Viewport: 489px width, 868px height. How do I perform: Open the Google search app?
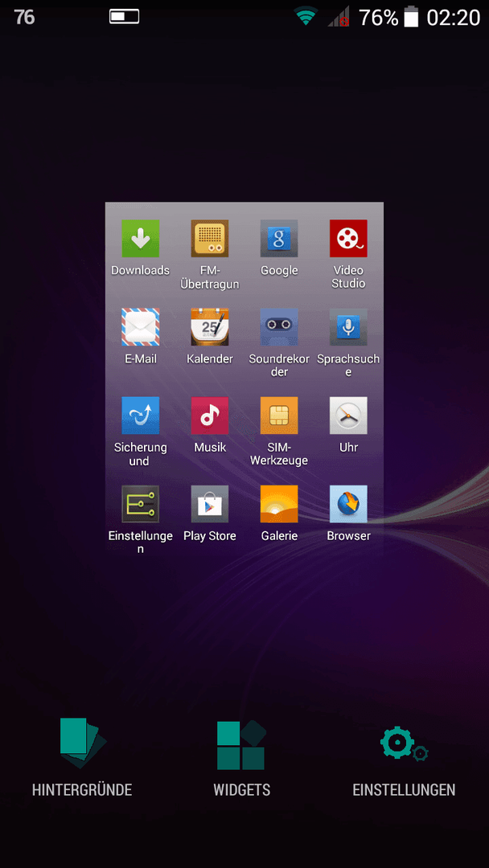(279, 239)
